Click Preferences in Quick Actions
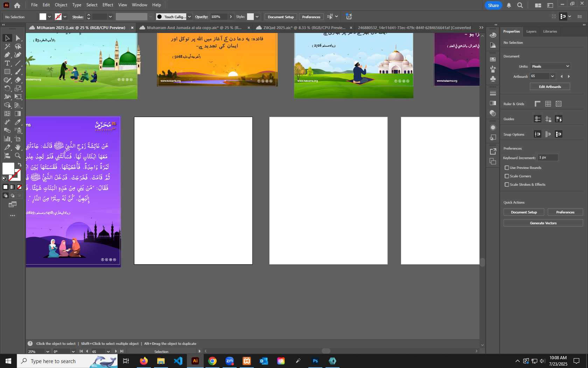Screen dimensions: 588x368 (x=565, y=212)
